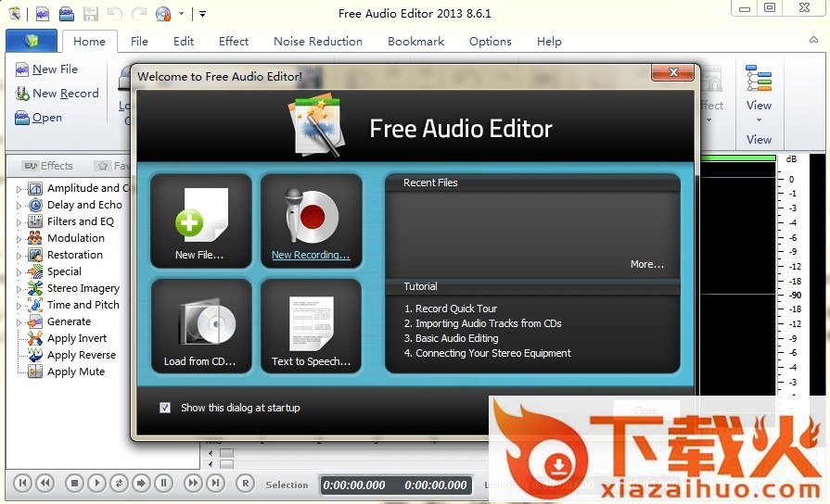This screenshot has width=830, height=504.
Task: Toggle the loop playback button
Action: [119, 483]
